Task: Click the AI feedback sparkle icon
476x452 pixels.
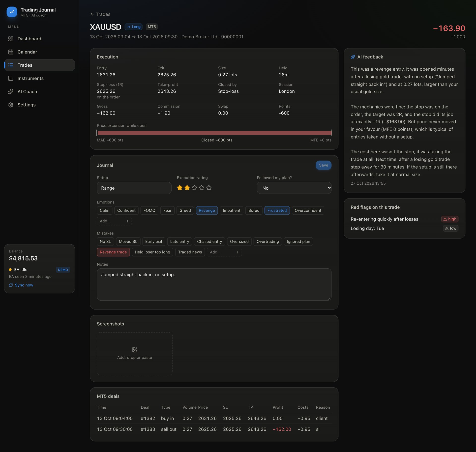Action: (353, 57)
